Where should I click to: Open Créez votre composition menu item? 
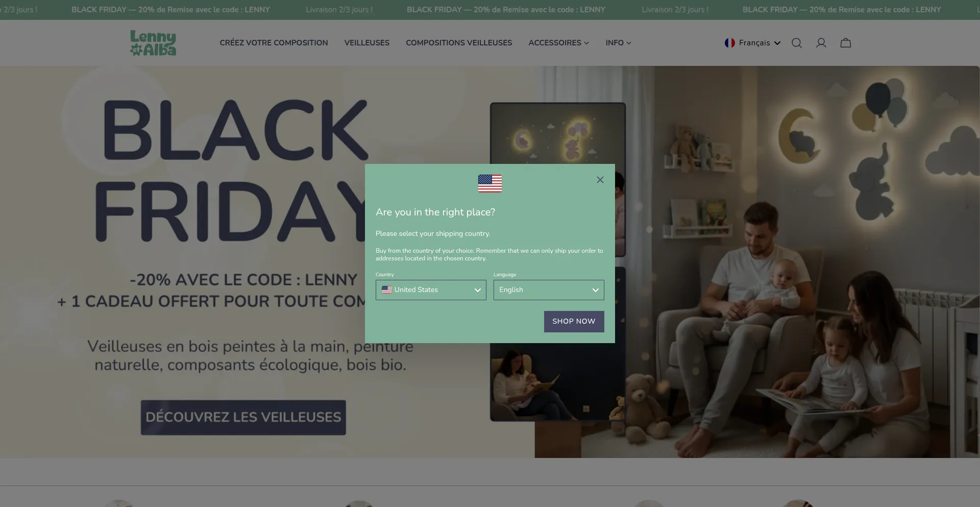tap(274, 43)
